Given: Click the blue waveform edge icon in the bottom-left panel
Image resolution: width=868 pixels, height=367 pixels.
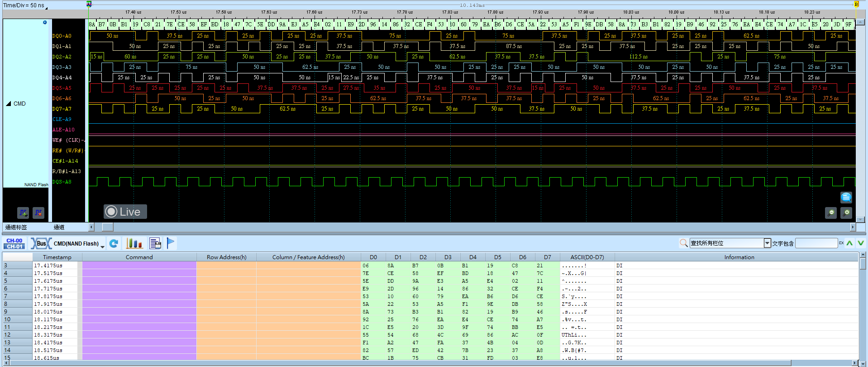Looking at the screenshot, I should click(23, 212).
